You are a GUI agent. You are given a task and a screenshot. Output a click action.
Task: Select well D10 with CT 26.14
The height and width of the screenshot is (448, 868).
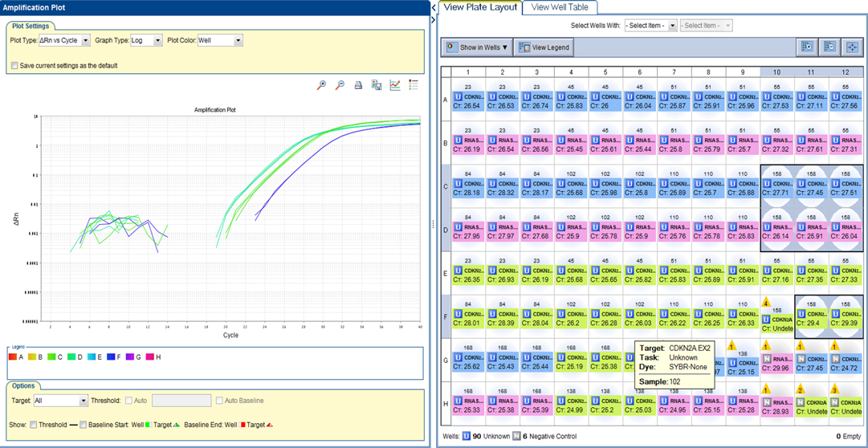[777, 230]
